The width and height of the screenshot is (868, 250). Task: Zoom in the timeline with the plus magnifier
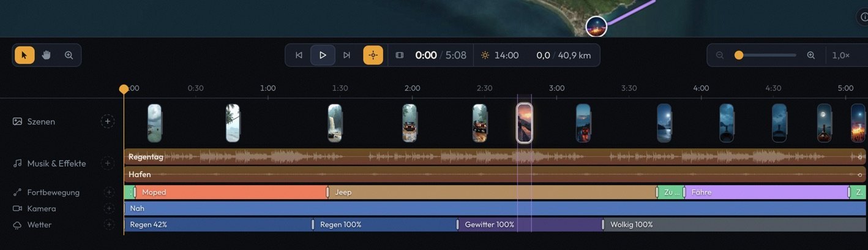click(x=811, y=55)
